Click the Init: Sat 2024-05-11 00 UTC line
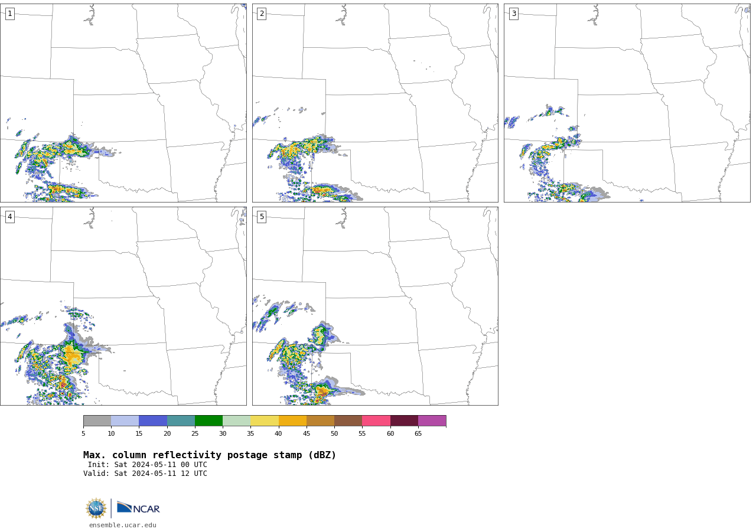756x532 pixels. (x=148, y=465)
